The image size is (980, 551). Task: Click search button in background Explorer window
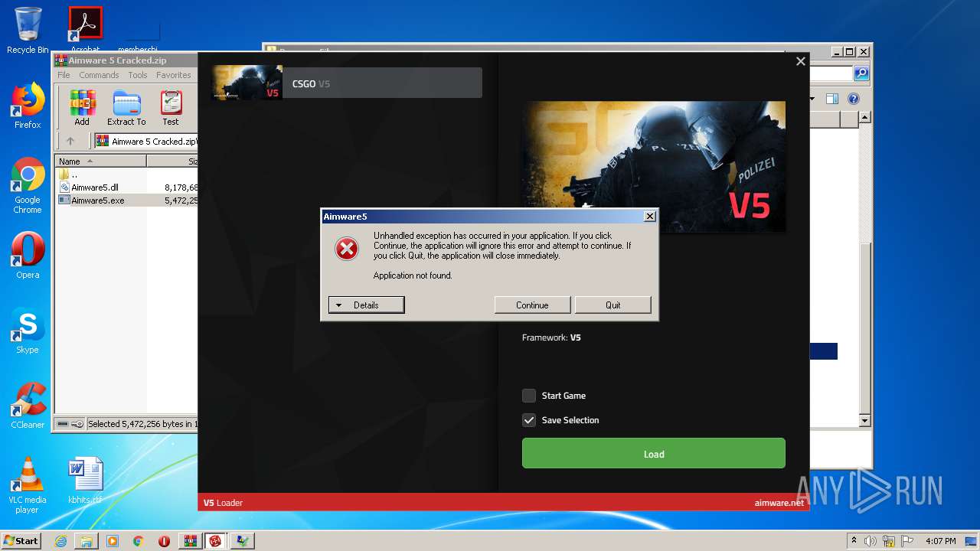pyautogui.click(x=861, y=73)
